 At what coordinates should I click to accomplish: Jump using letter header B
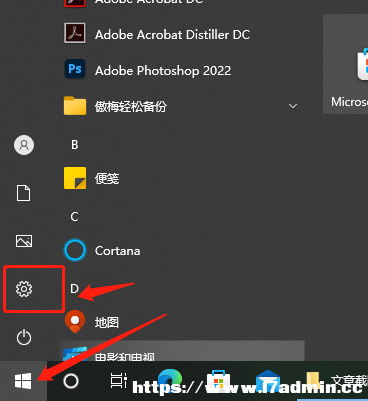(x=75, y=145)
